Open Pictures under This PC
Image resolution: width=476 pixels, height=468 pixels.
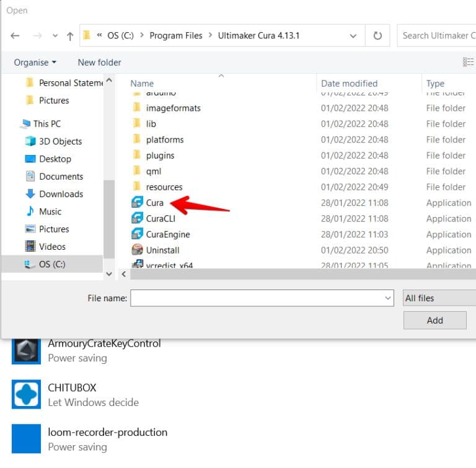point(47,229)
